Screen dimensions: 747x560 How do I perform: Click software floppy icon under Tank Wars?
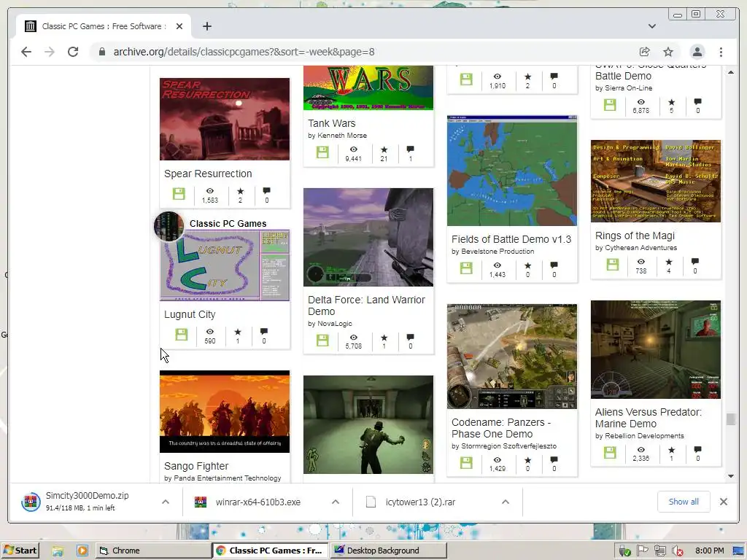322,152
